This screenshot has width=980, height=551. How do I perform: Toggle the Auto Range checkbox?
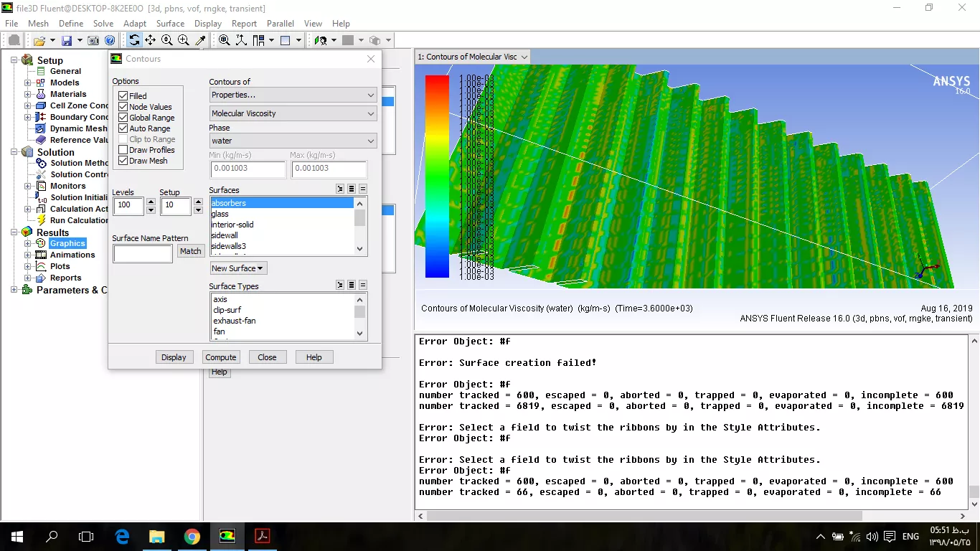[123, 128]
